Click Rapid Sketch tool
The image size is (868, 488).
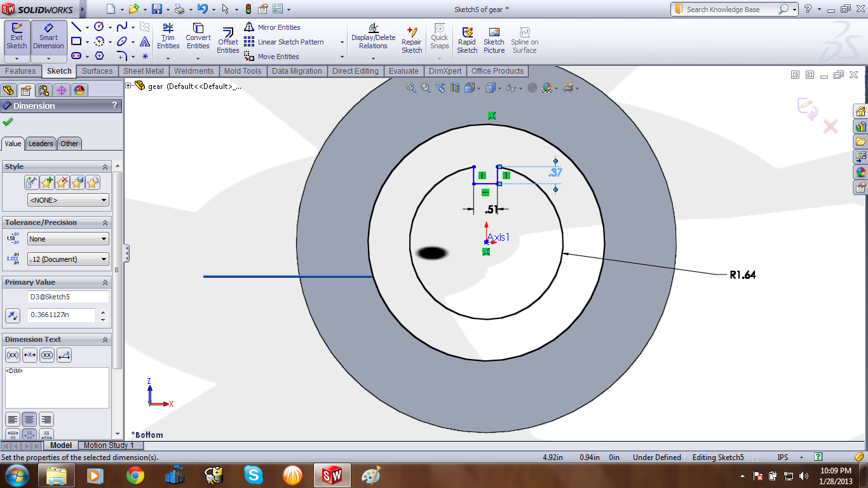(x=467, y=39)
